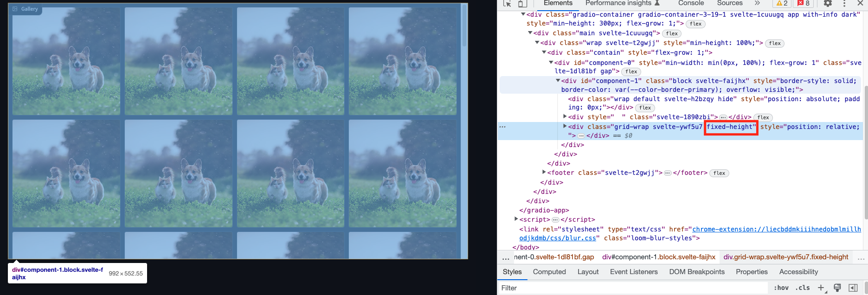Open the warnings counter showing 2
868x295 pixels.
(782, 3)
